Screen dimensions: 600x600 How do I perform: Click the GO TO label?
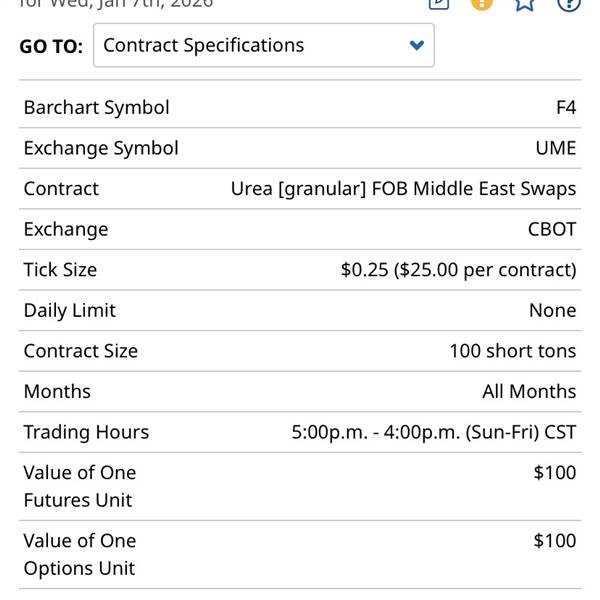[51, 46]
